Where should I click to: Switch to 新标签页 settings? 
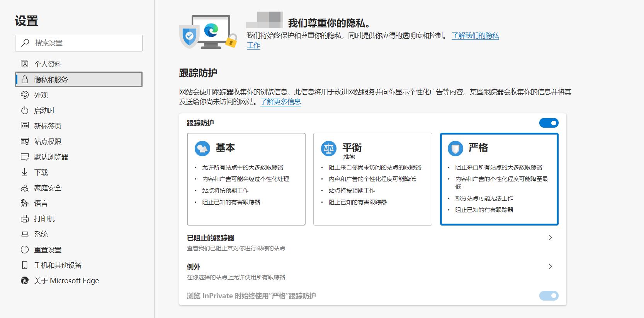pyautogui.click(x=79, y=126)
